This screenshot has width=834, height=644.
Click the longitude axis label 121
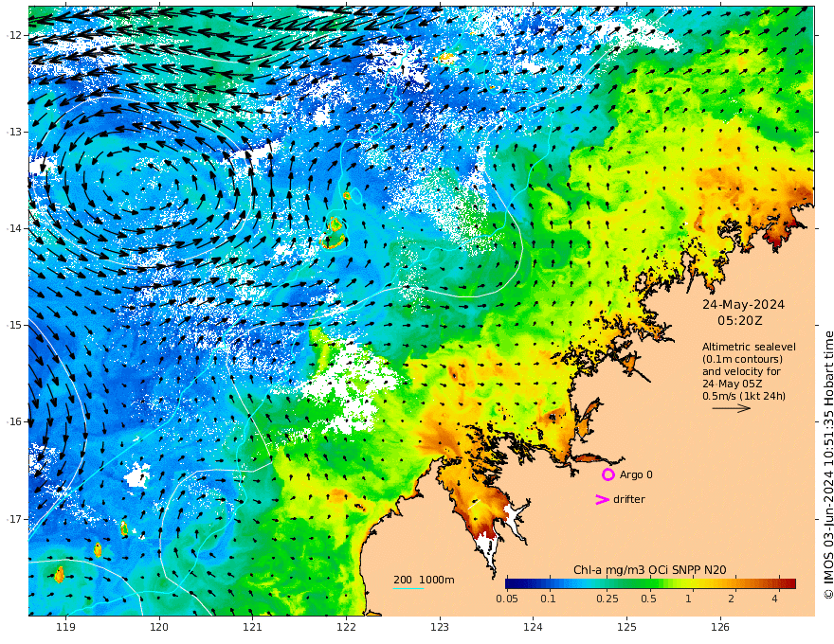tap(253, 628)
